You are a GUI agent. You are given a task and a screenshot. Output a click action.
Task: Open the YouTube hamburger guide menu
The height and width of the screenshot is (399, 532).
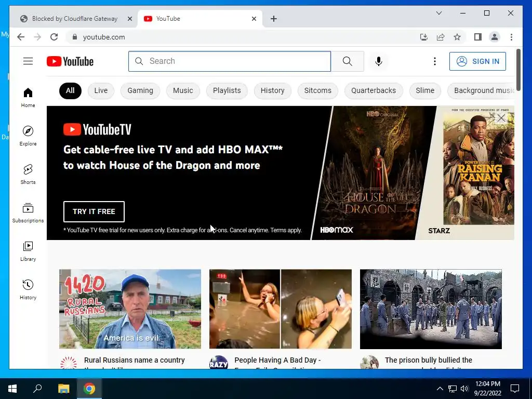pos(28,61)
